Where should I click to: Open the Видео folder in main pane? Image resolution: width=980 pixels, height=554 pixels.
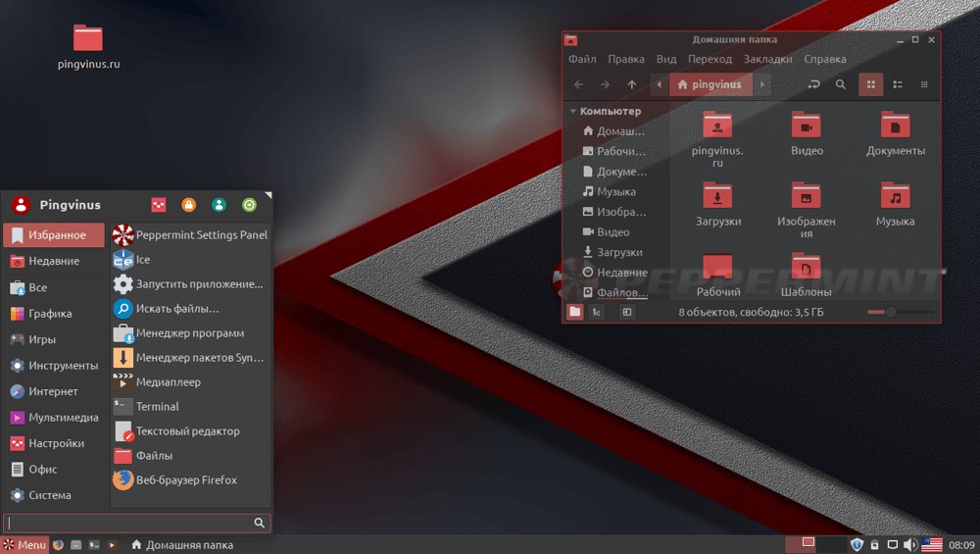click(807, 133)
